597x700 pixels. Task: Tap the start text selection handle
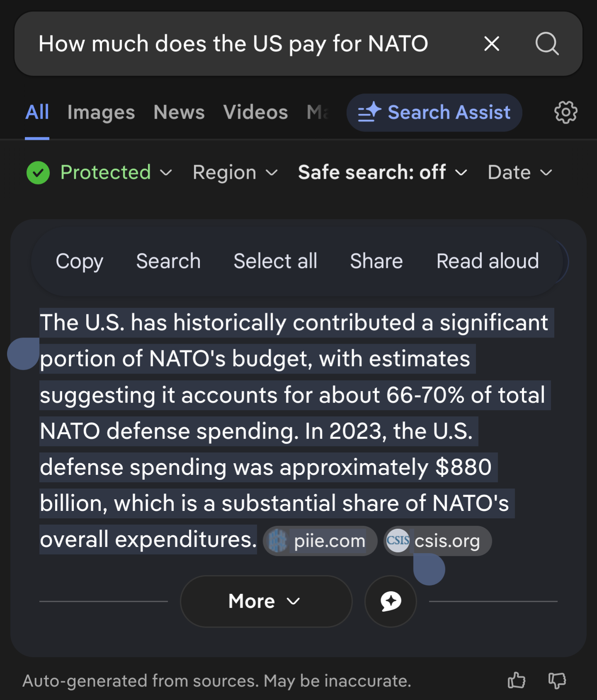pyautogui.click(x=23, y=353)
